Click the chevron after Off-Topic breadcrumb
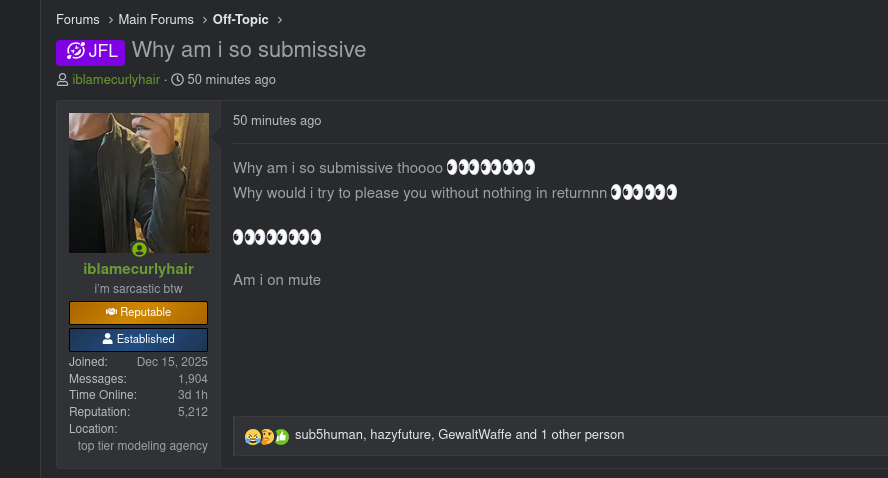 [280, 19]
